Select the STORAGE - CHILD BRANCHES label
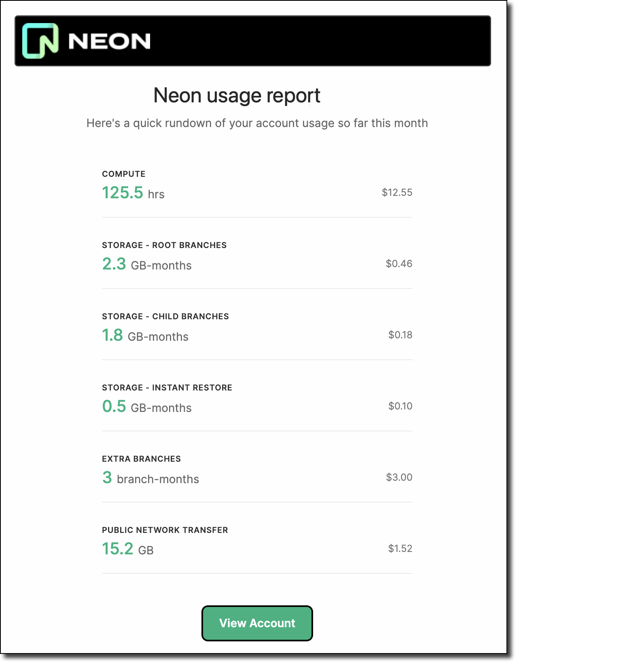 coord(165,316)
